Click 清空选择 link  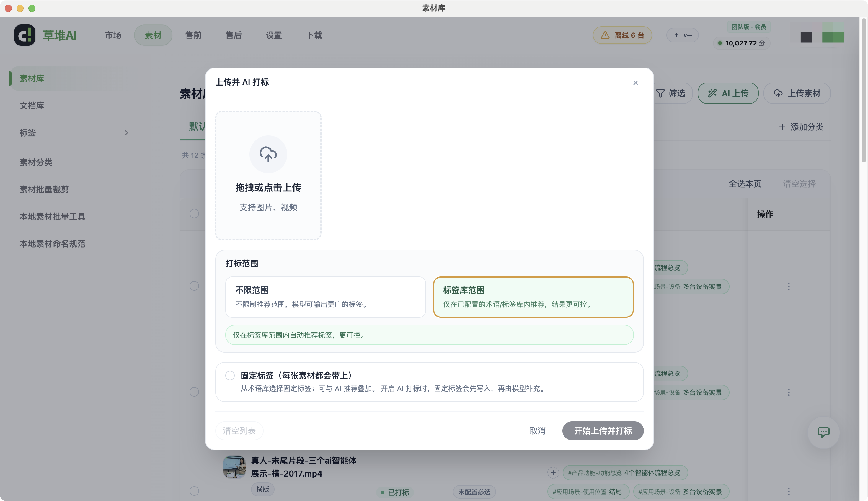coord(799,184)
